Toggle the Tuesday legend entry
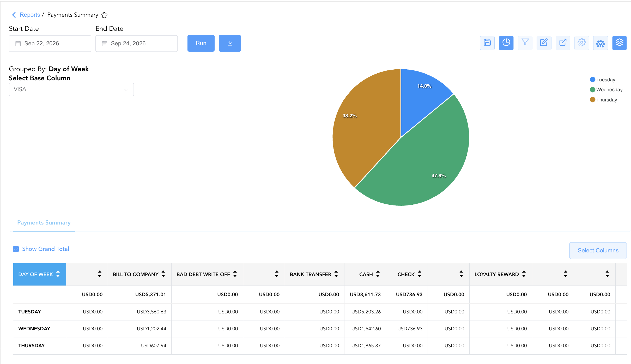 click(x=603, y=80)
